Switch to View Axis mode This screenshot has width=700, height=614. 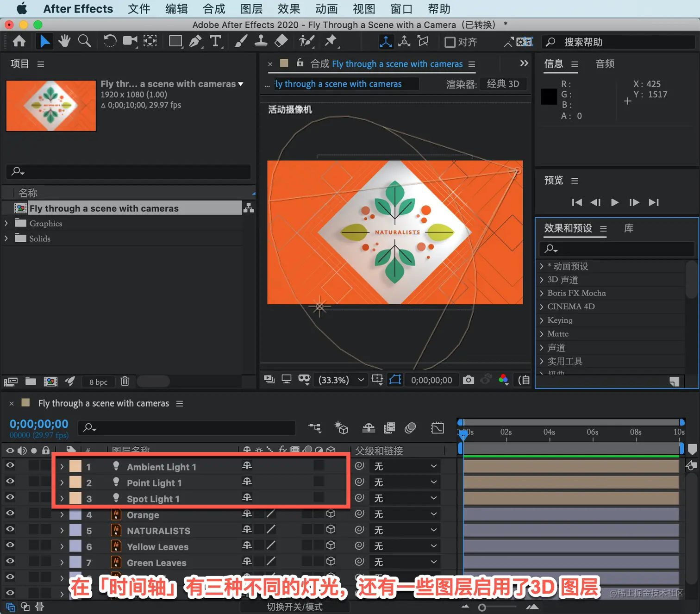[x=423, y=42]
